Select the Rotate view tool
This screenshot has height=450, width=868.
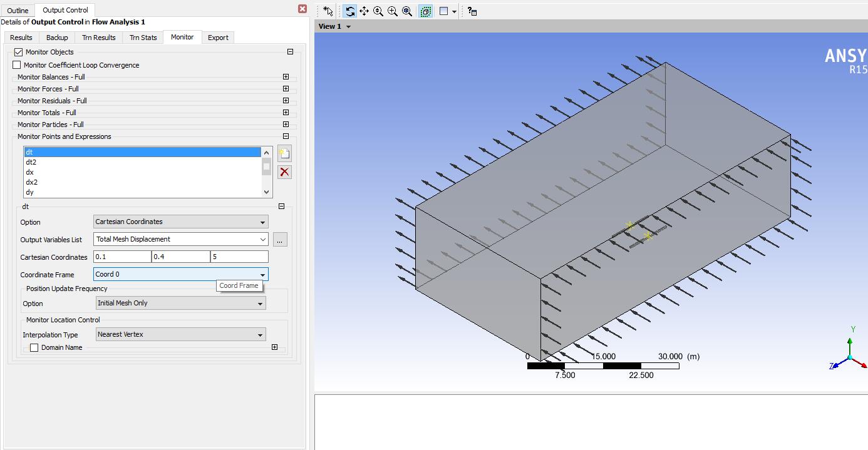coord(350,11)
